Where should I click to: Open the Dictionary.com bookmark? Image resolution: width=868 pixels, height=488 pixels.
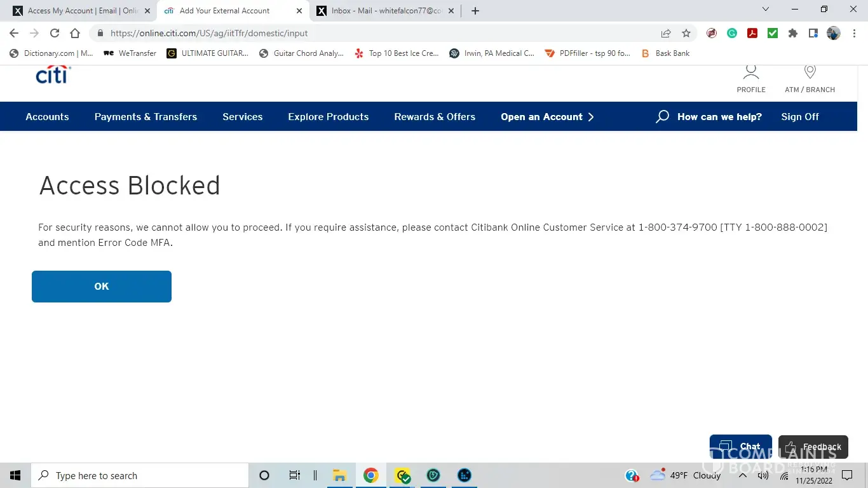(x=51, y=53)
